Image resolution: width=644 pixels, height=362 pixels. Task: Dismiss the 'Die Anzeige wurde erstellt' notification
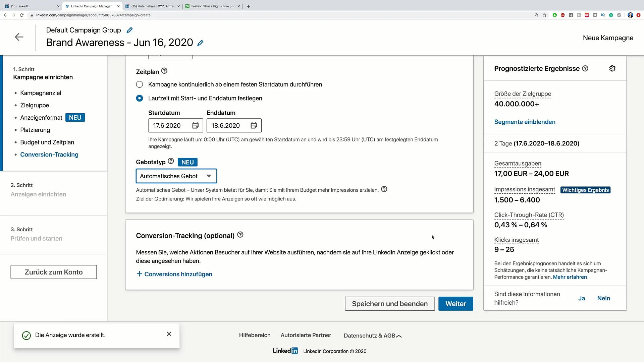[169, 335]
